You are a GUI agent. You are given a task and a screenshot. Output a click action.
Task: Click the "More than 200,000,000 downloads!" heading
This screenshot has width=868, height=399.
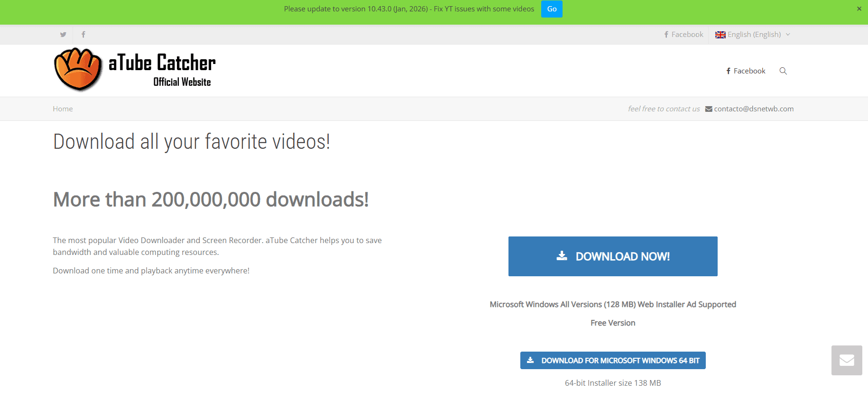point(211,199)
